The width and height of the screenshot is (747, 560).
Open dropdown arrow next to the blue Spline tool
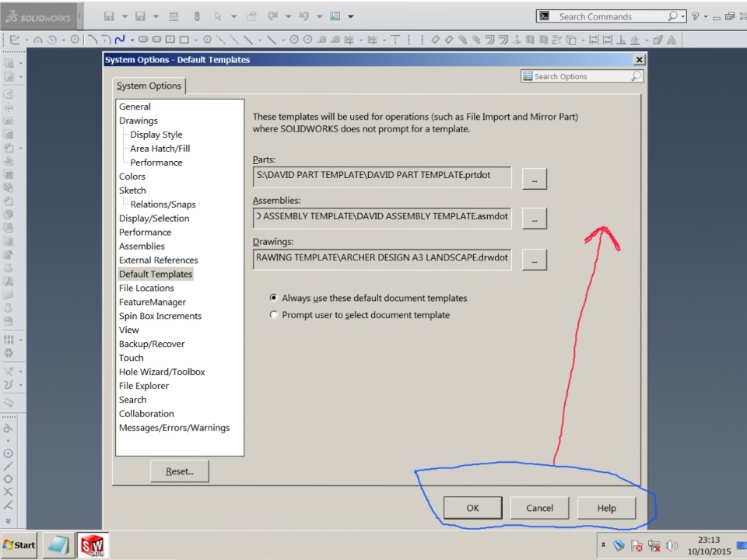pos(132,40)
